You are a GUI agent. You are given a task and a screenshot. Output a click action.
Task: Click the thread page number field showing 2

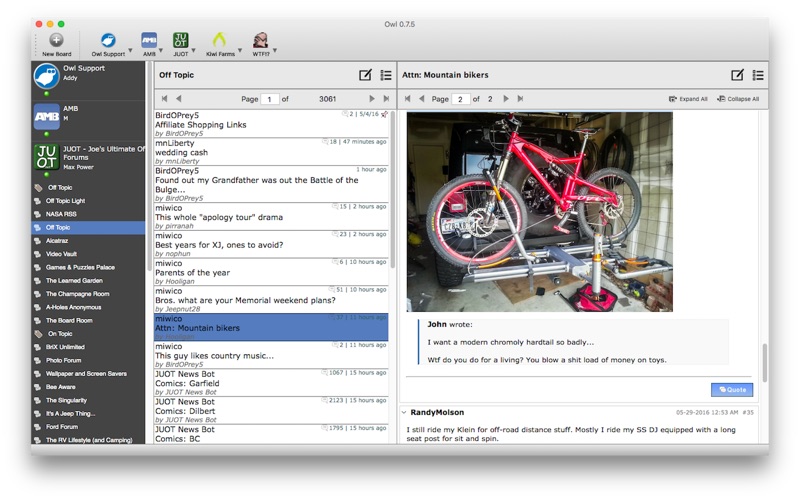coord(460,99)
